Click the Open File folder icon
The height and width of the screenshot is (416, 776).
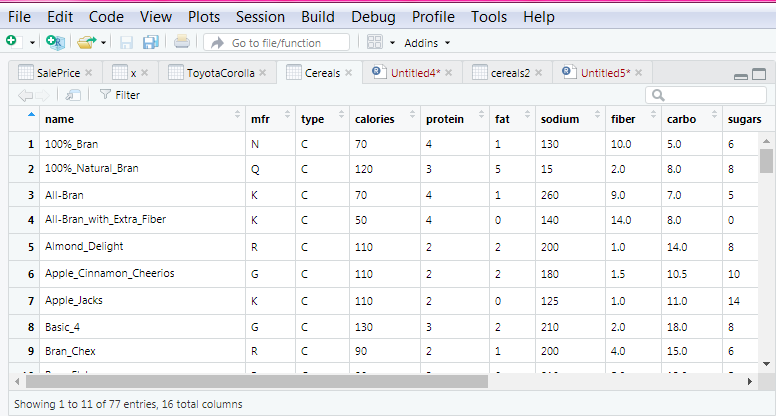click(87, 42)
